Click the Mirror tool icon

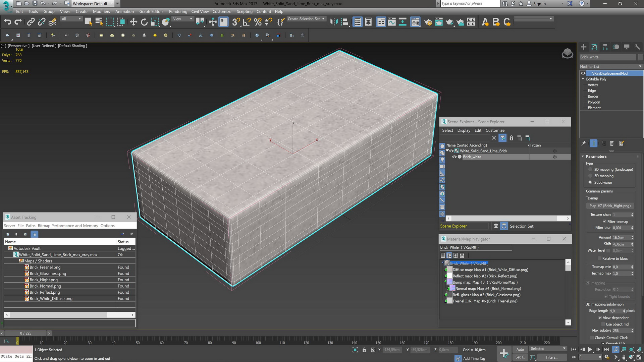334,22
